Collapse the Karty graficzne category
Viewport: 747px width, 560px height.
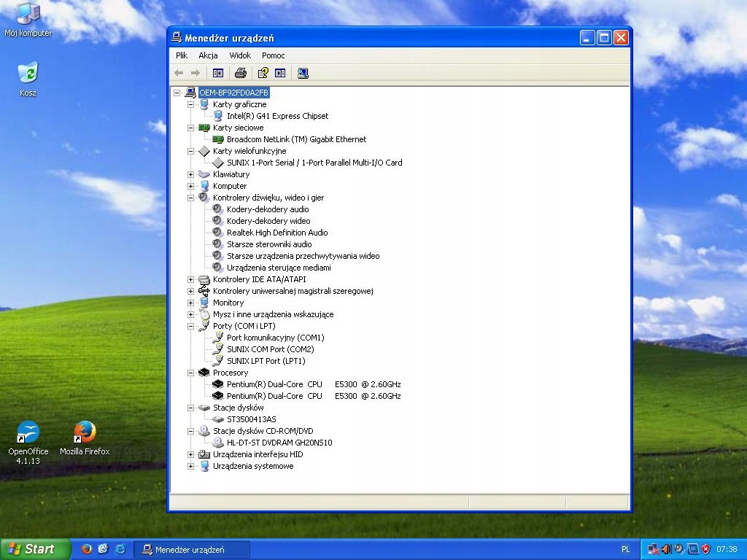pyautogui.click(x=191, y=104)
